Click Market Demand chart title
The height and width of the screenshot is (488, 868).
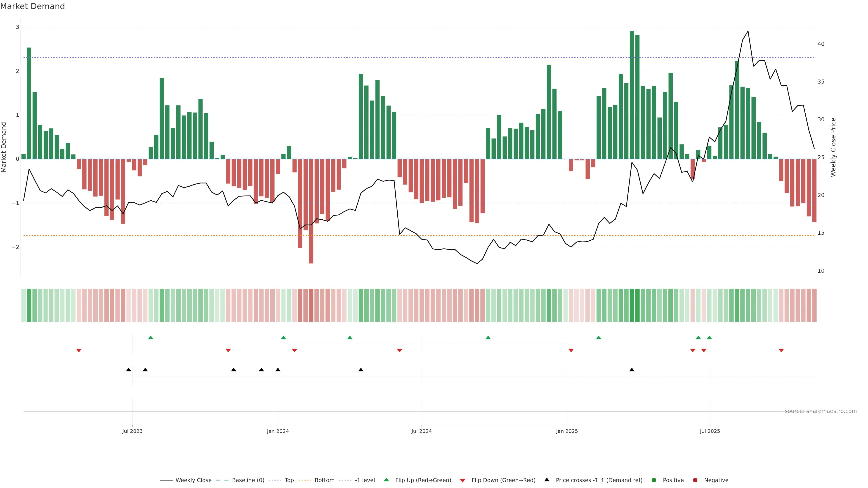coord(32,6)
